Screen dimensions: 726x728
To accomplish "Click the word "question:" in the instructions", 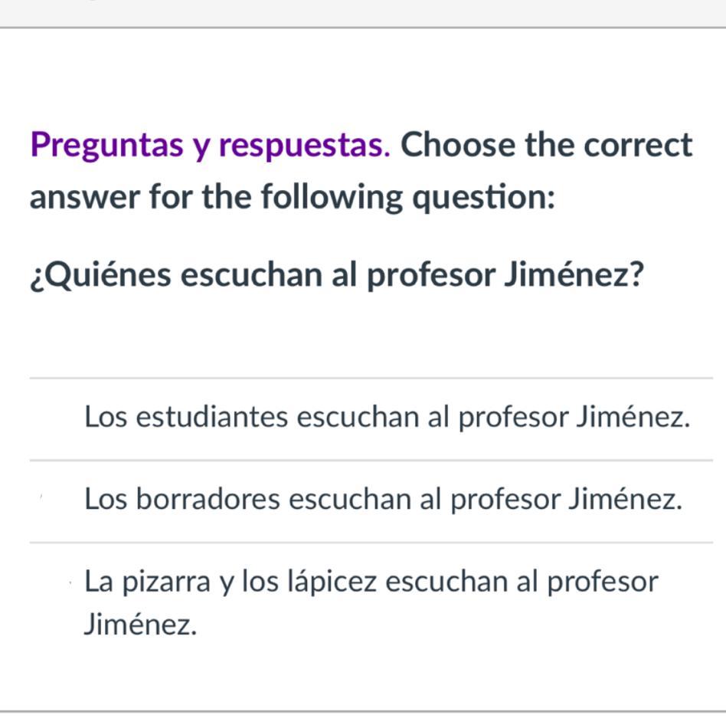I will (484, 198).
